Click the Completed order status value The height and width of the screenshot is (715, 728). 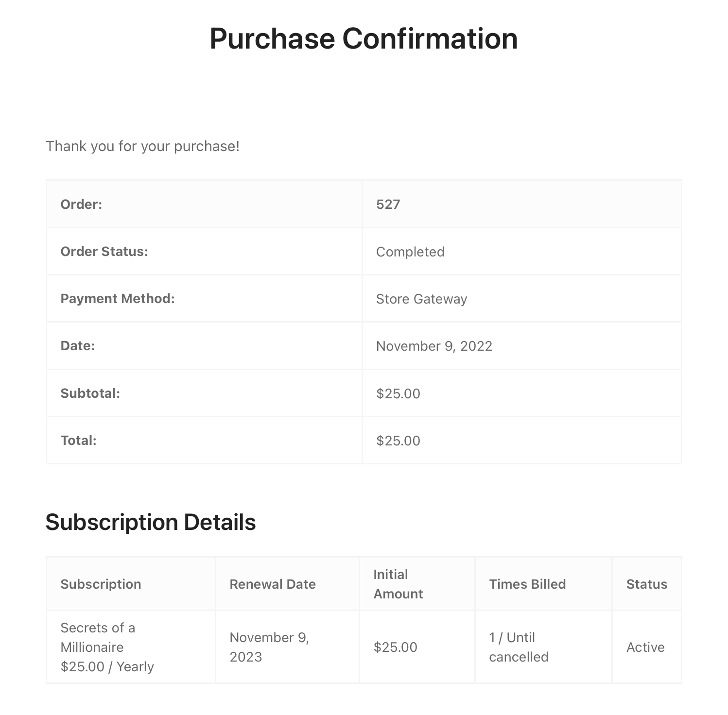(410, 252)
